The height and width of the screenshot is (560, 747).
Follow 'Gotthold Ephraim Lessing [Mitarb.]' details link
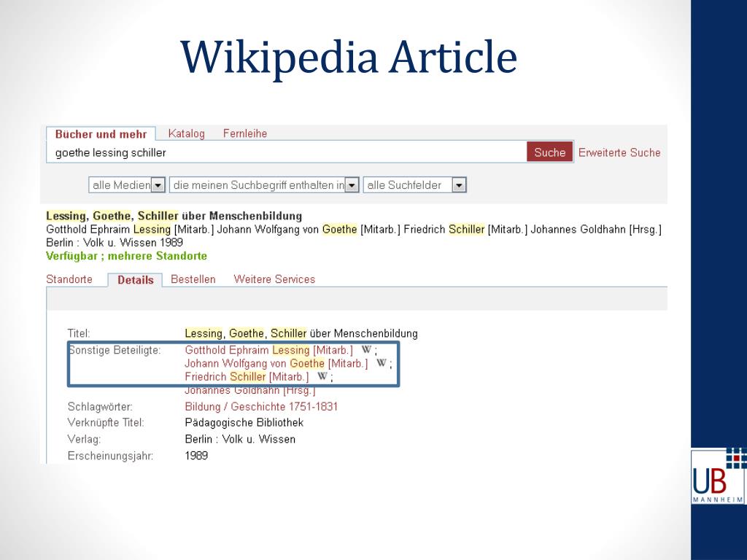[269, 350]
